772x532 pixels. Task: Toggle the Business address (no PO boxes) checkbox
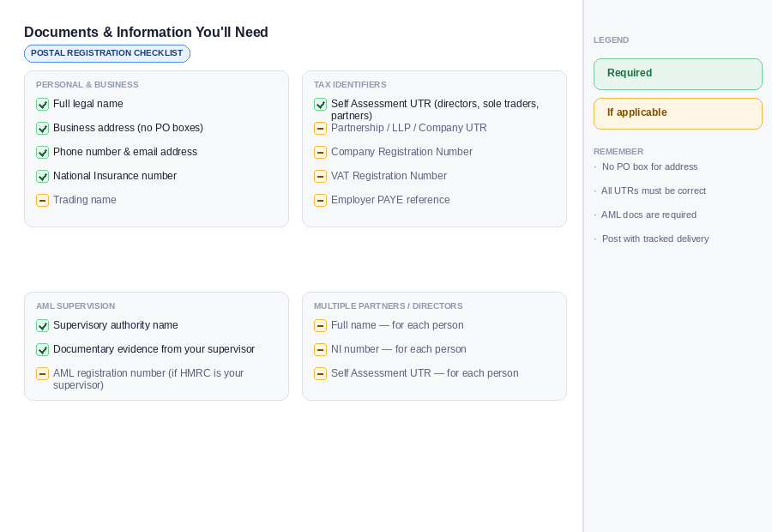(43, 129)
